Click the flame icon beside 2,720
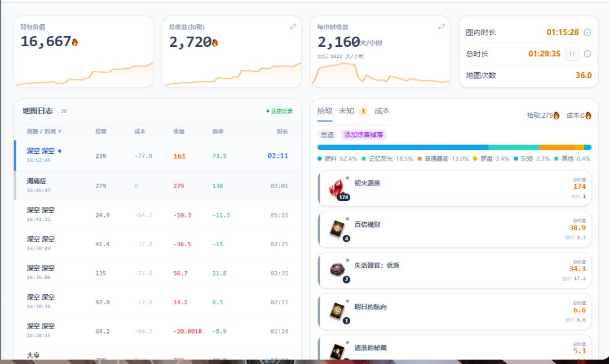This screenshot has height=364, width=609. (215, 42)
